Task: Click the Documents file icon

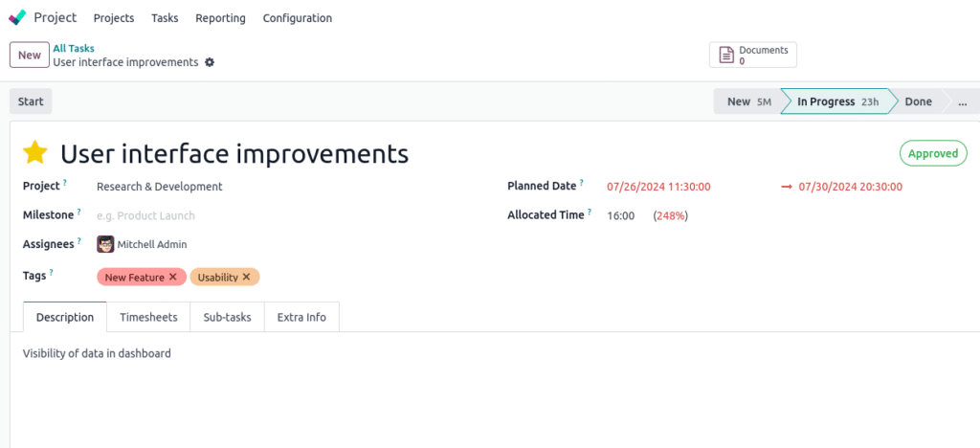Action: [726, 55]
